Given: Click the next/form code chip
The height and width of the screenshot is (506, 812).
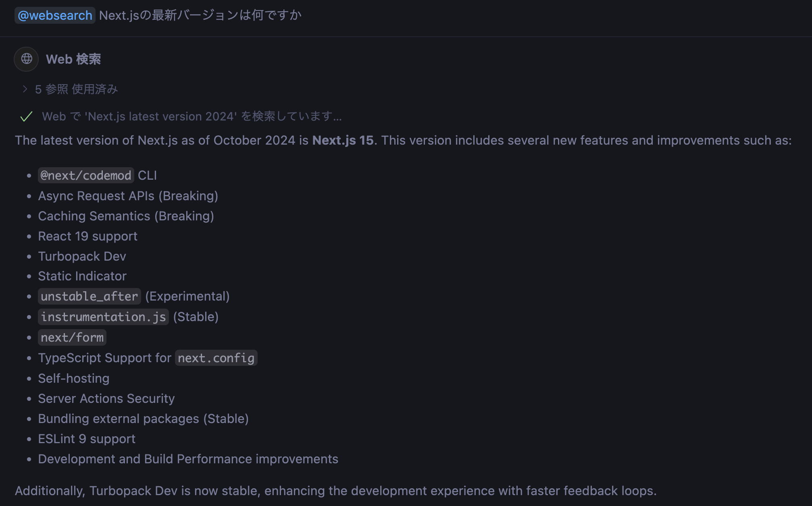Looking at the screenshot, I should pyautogui.click(x=72, y=337).
